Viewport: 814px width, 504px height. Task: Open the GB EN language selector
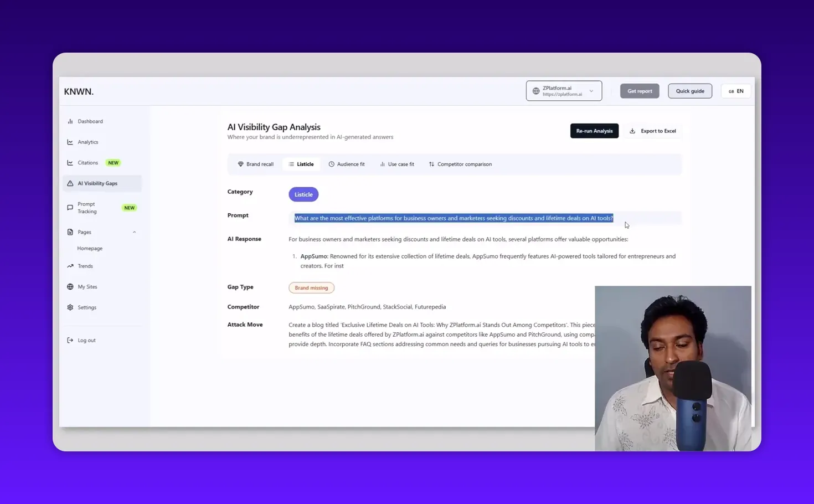pyautogui.click(x=735, y=91)
